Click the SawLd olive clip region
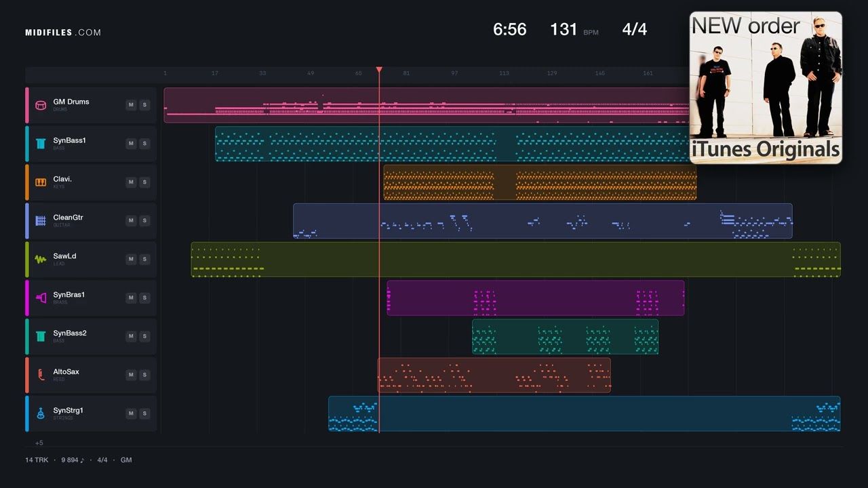This screenshot has width=868, height=488. [x=515, y=260]
